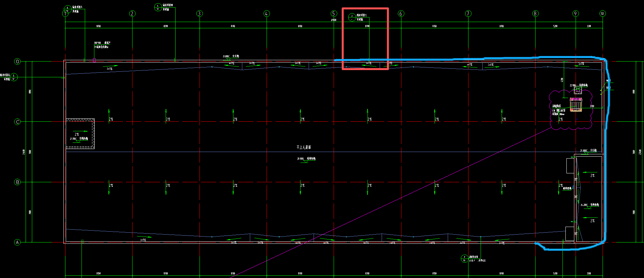Select grid axis bubble 4
Viewport: 644px width, 278px height.
267,13
